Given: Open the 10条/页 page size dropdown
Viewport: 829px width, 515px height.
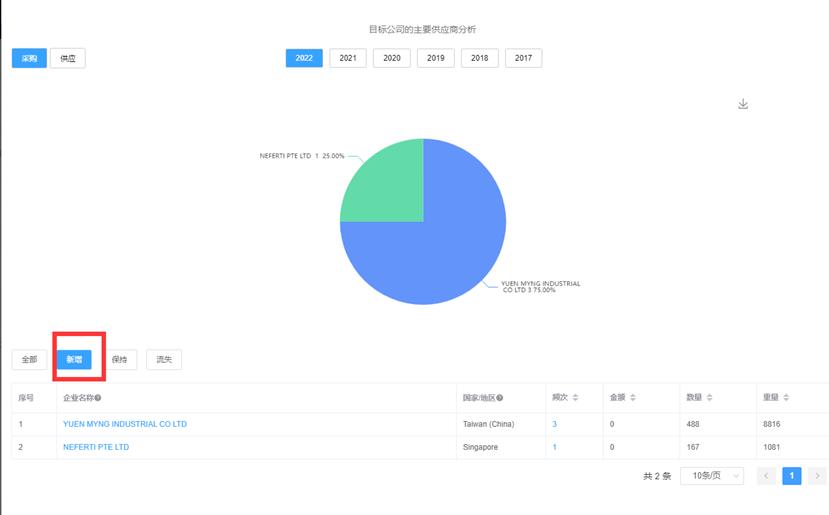Looking at the screenshot, I should point(712,476).
